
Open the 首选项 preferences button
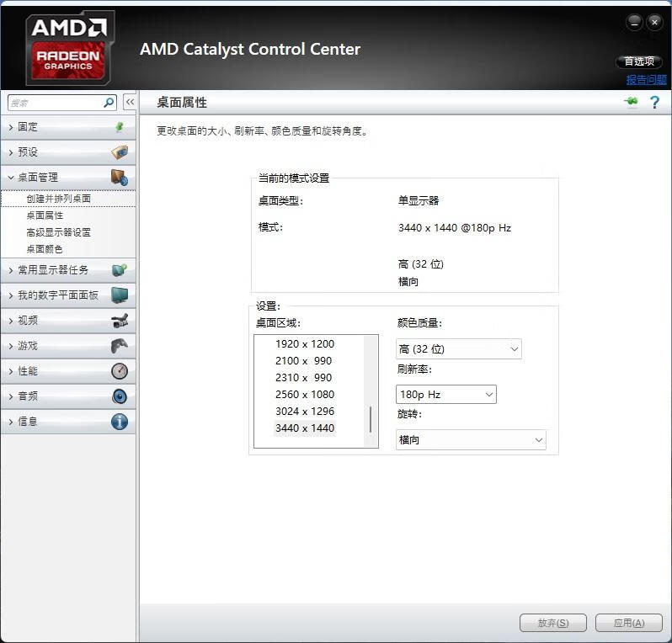point(639,61)
